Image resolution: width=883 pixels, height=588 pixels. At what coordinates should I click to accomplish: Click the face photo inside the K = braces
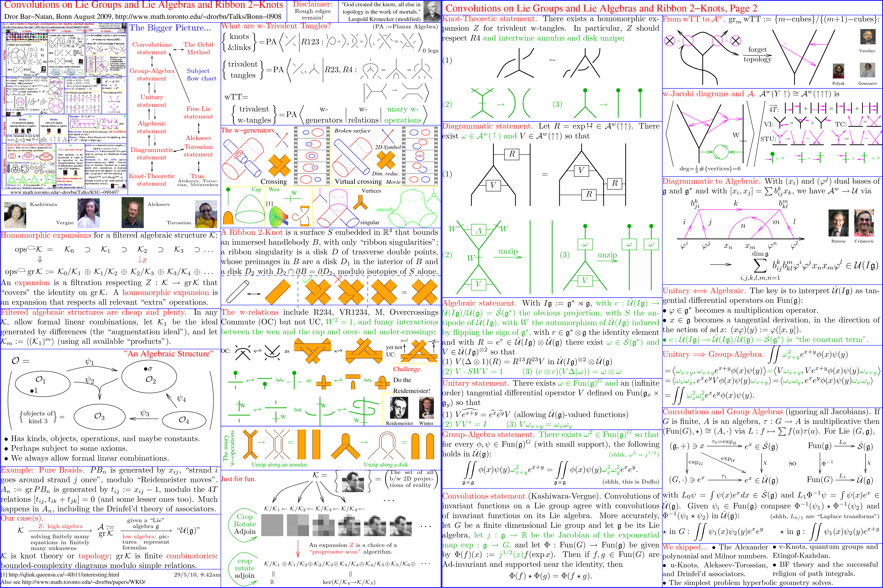(353, 482)
